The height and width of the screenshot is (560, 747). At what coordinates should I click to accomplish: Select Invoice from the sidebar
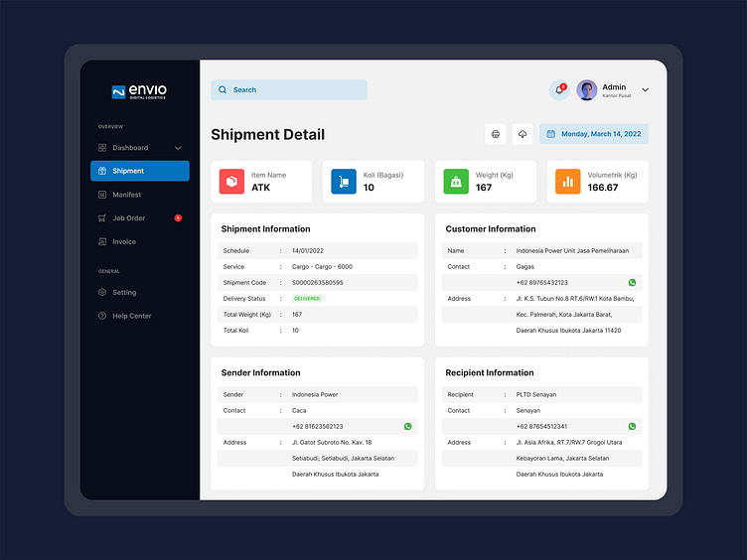point(124,242)
